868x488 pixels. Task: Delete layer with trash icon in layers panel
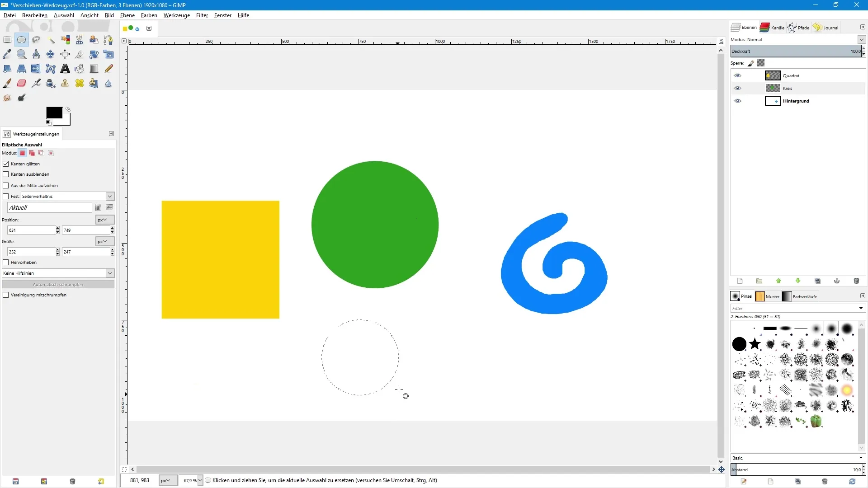pyautogui.click(x=856, y=281)
